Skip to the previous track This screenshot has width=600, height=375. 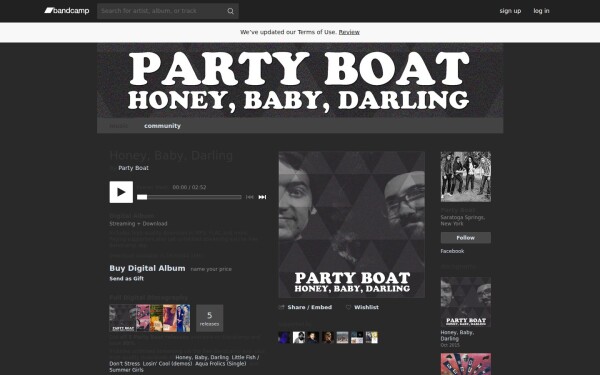click(249, 197)
